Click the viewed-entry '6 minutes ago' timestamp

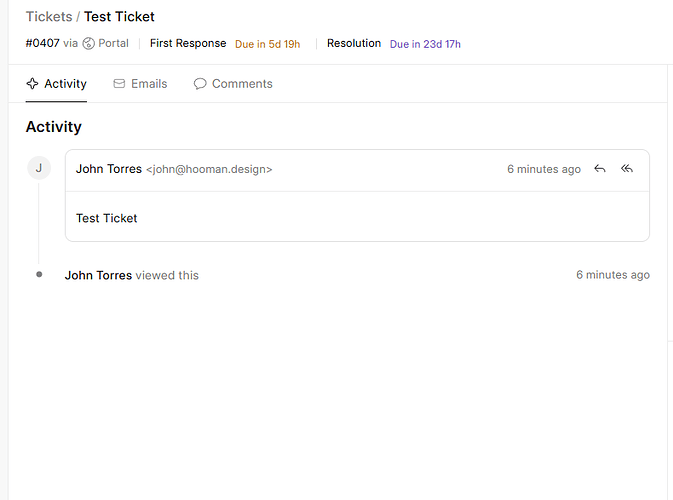pos(613,275)
